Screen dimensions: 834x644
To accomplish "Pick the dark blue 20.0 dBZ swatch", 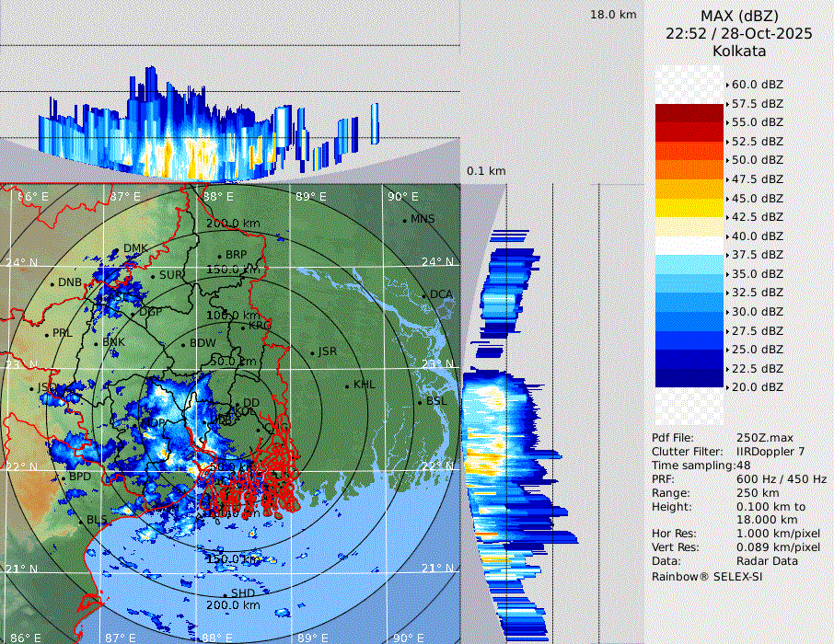I will 689,378.
